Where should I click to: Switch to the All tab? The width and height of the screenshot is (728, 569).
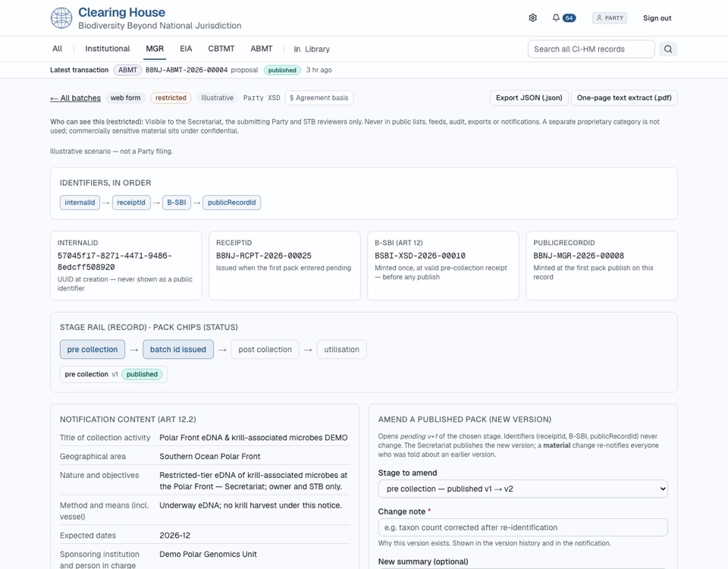(x=57, y=49)
